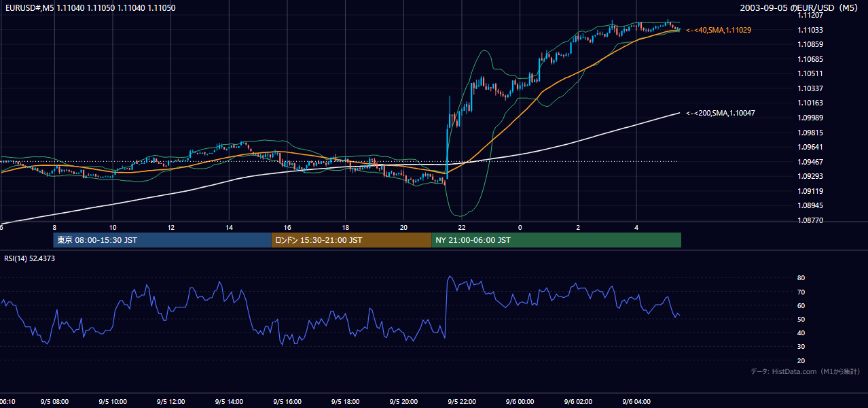The width and height of the screenshot is (868, 408).
Task: Click RSI scale value 50
Action: [x=801, y=319]
